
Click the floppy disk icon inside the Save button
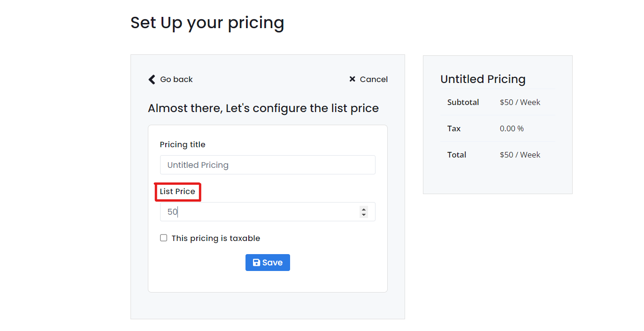[256, 263]
